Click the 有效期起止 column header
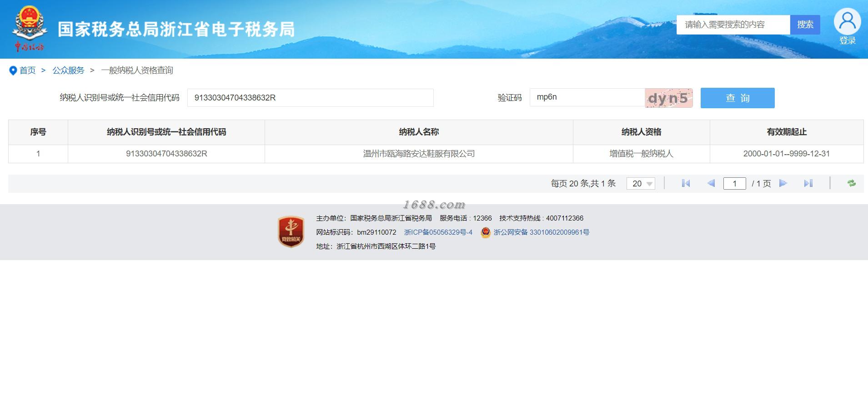 (x=787, y=132)
